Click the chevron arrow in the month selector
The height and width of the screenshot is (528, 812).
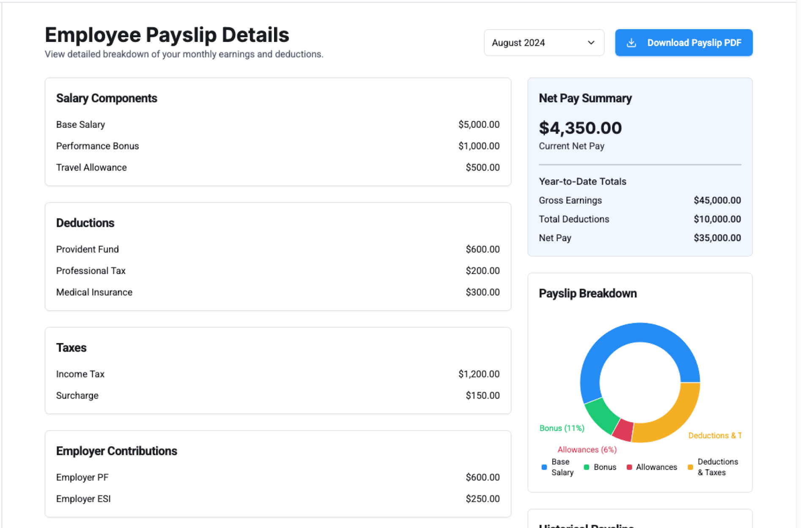(x=591, y=43)
